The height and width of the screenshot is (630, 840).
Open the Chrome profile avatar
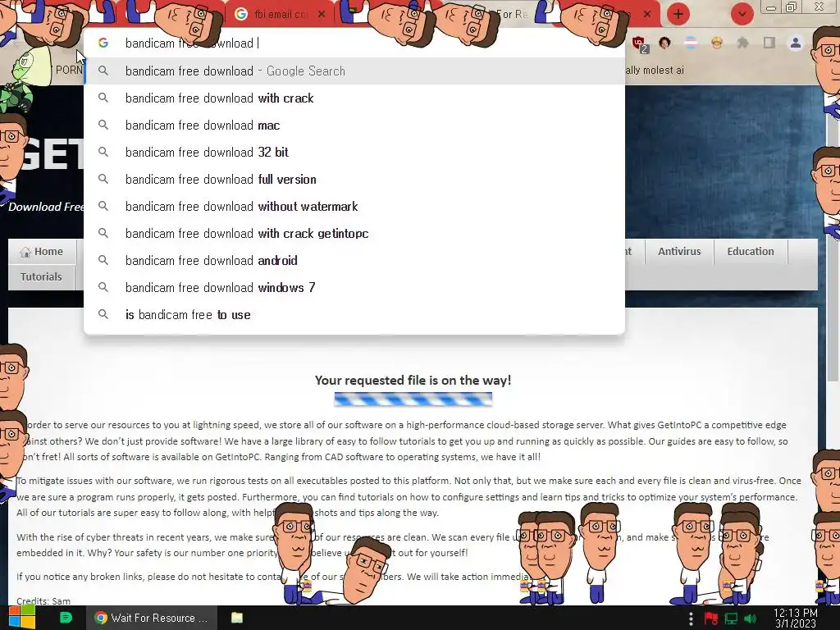point(796,43)
